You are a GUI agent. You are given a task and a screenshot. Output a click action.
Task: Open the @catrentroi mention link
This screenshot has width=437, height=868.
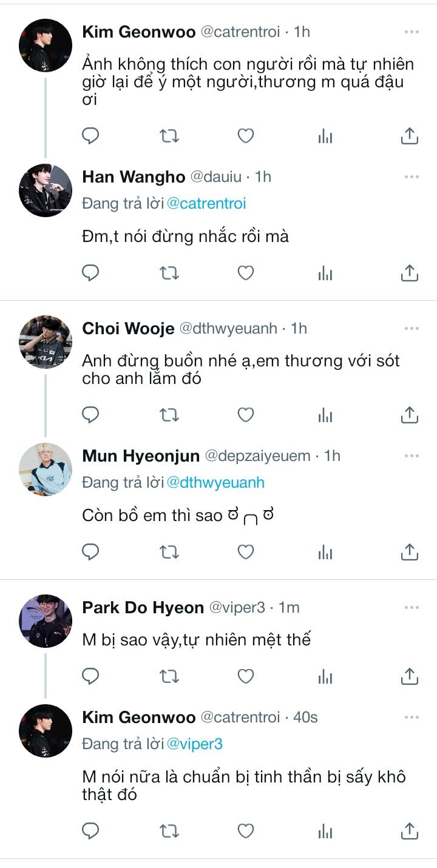[x=206, y=204]
